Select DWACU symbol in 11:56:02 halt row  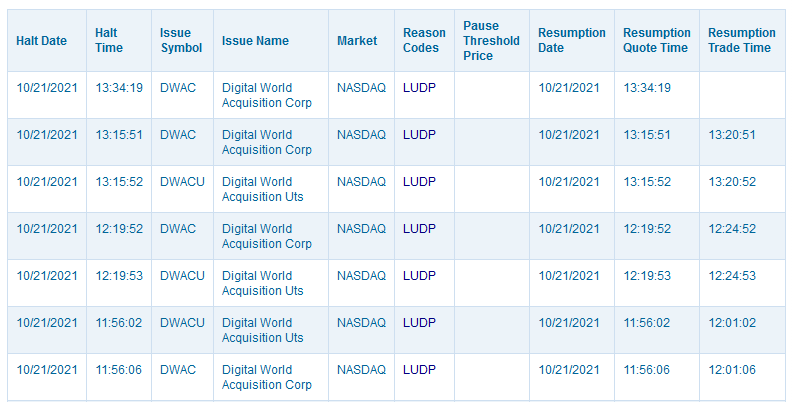click(x=182, y=323)
